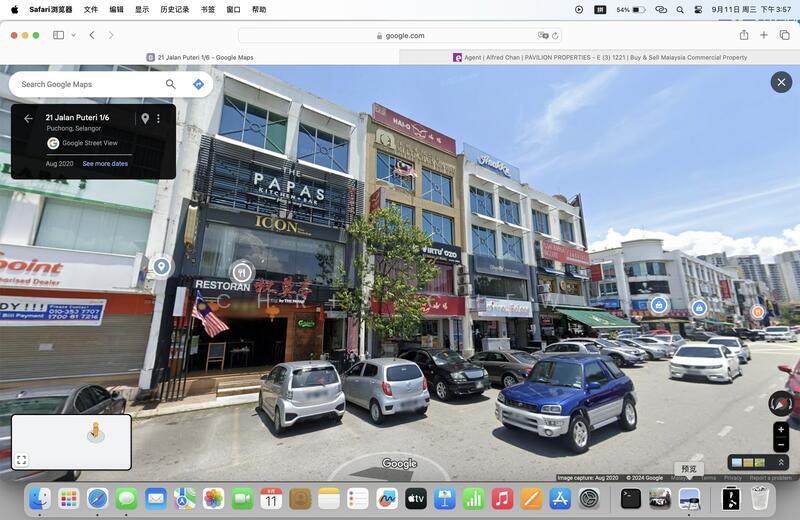
Task: Open Finder from the Dock
Action: [x=40, y=498]
